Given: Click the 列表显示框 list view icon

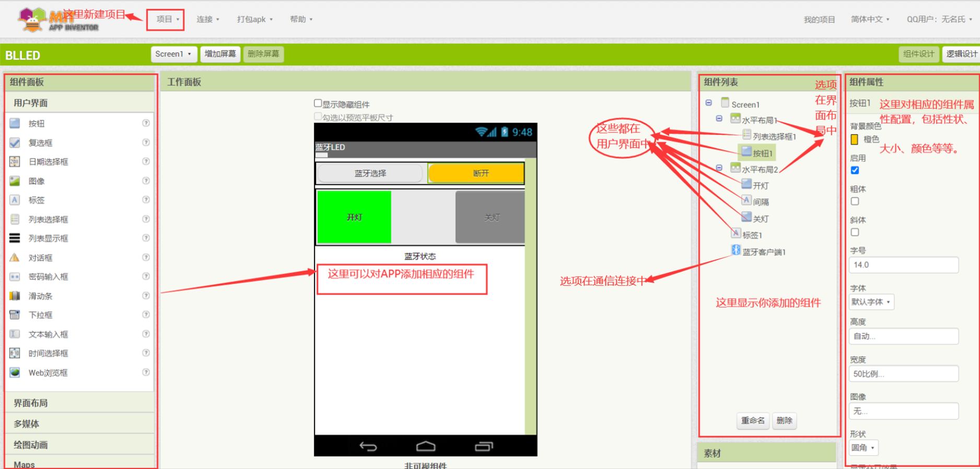Looking at the screenshot, I should 15,239.
